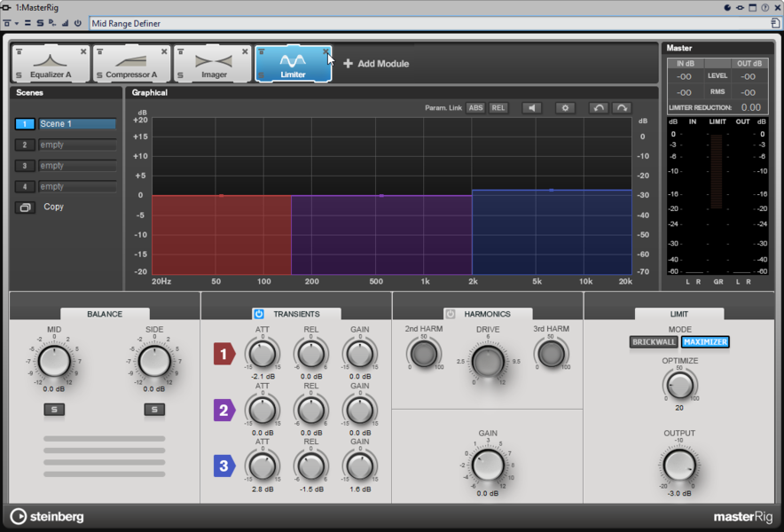Click the link icon in the title bar

point(740,7)
